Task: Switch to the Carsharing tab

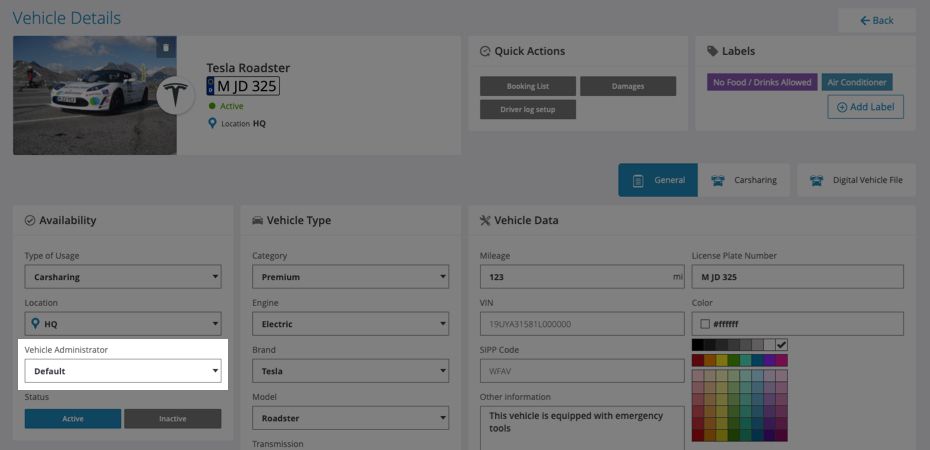Action: (x=744, y=180)
